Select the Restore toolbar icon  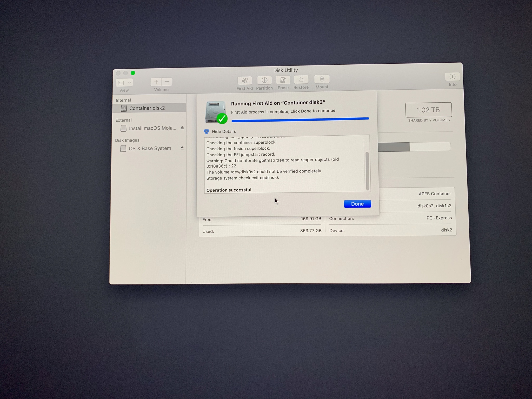[x=301, y=79]
